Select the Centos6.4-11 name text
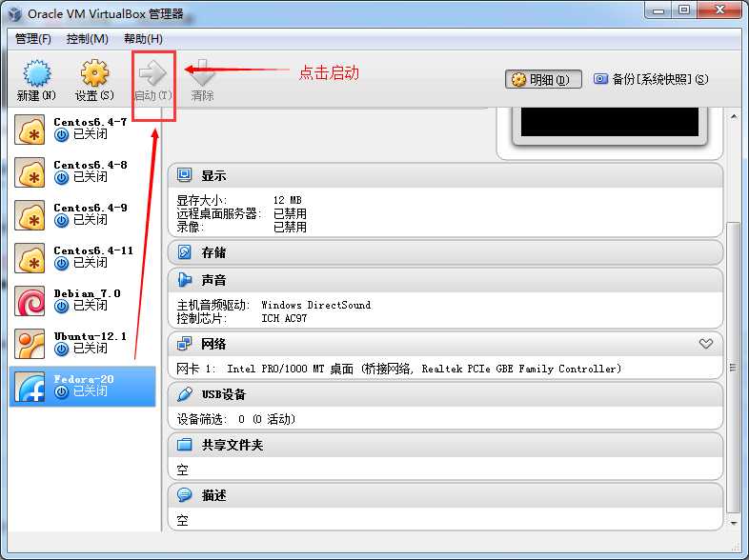 (93, 251)
